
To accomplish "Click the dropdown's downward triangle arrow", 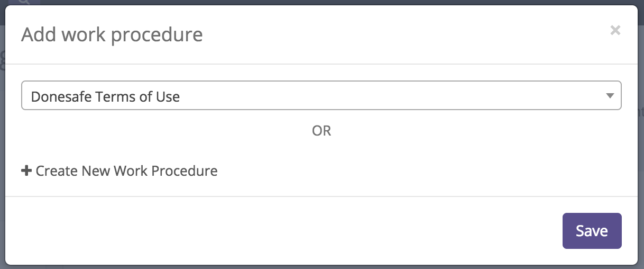I will coord(610,96).
